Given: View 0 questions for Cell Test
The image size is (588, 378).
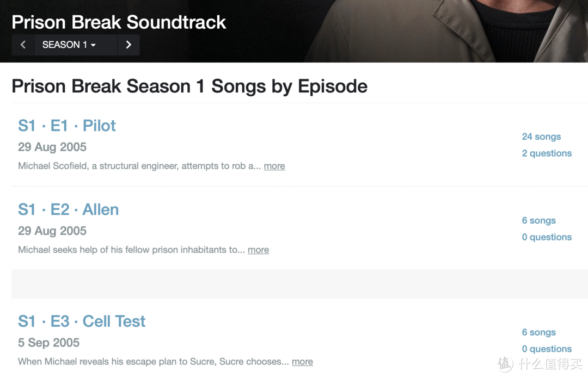Looking at the screenshot, I should [547, 349].
